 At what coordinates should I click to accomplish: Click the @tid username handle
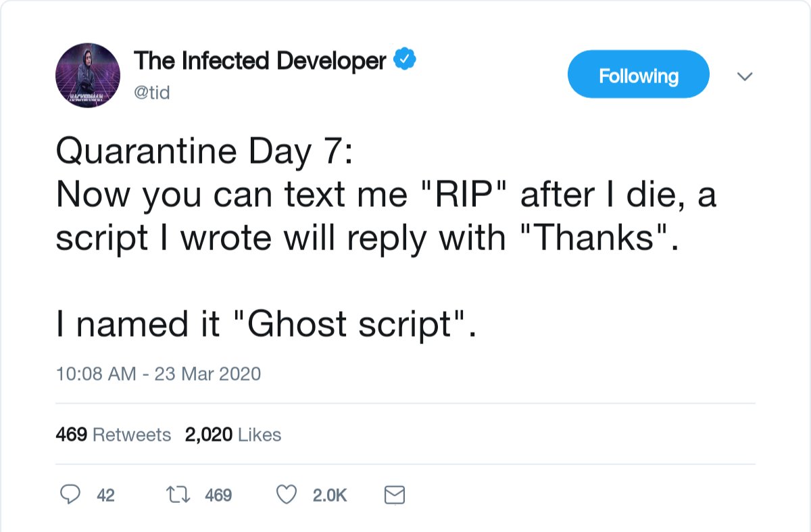coord(152,93)
